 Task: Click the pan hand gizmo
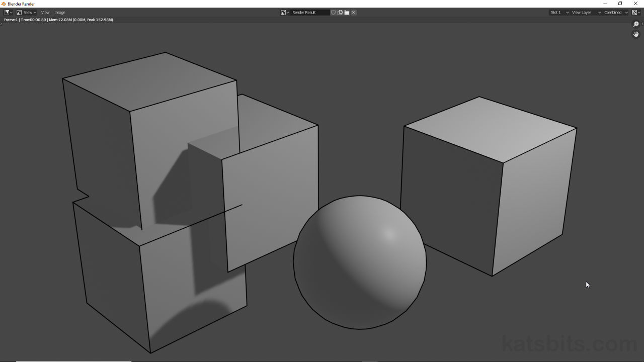point(636,34)
